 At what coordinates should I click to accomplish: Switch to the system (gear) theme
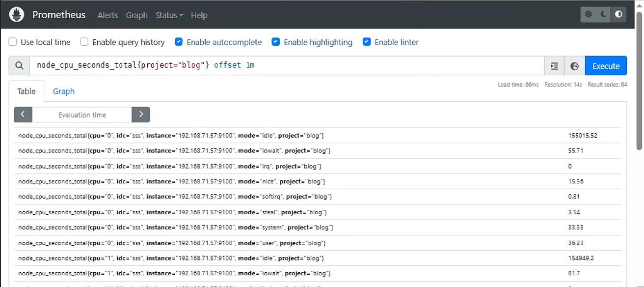coord(589,15)
